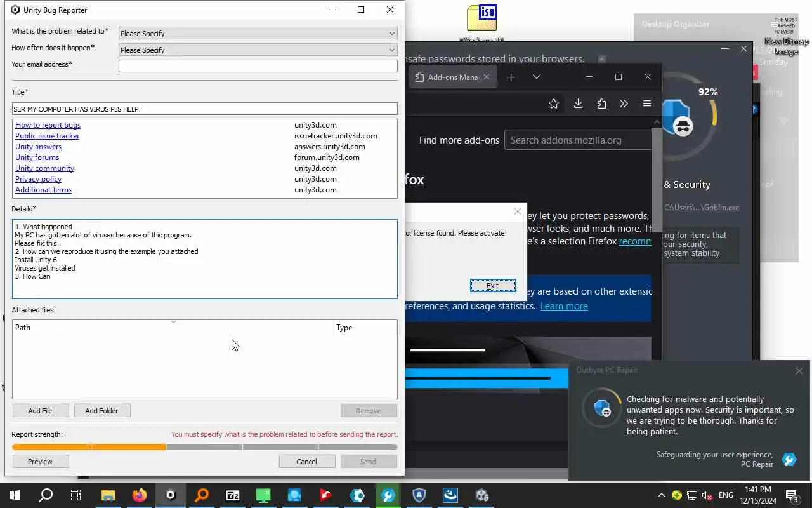Open the blue search app on taskbar

[x=294, y=495]
